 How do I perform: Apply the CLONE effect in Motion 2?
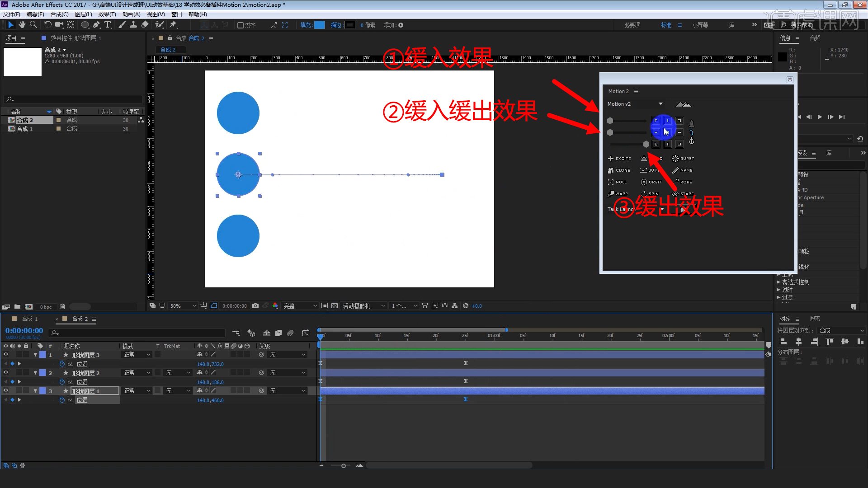pos(619,170)
